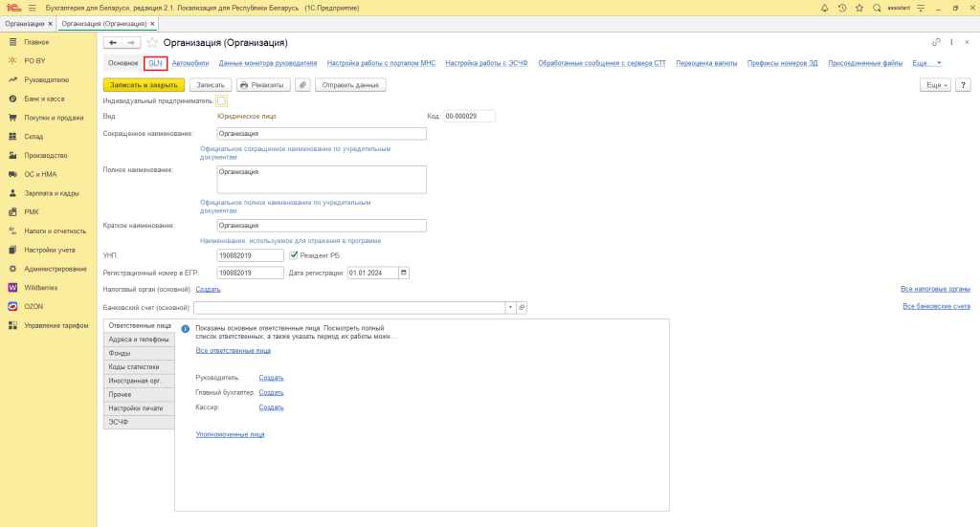
Task: Click the search magnifier icon
Action: click(x=876, y=8)
